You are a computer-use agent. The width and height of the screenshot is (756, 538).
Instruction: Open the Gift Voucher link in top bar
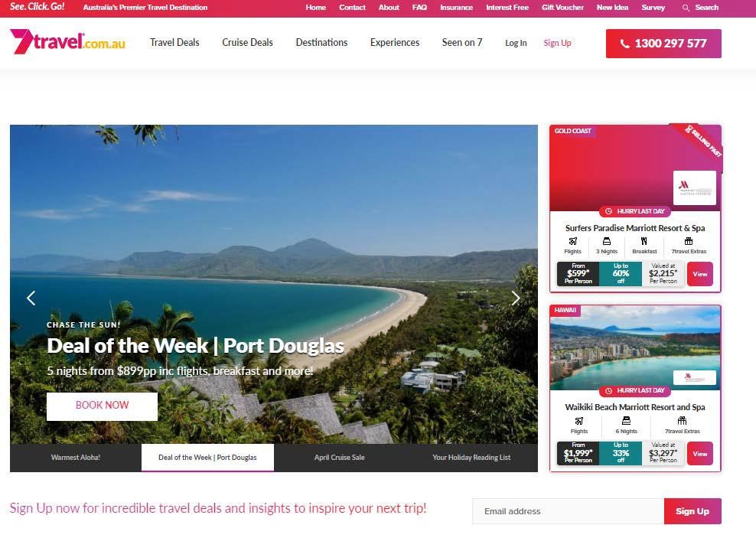tap(562, 8)
